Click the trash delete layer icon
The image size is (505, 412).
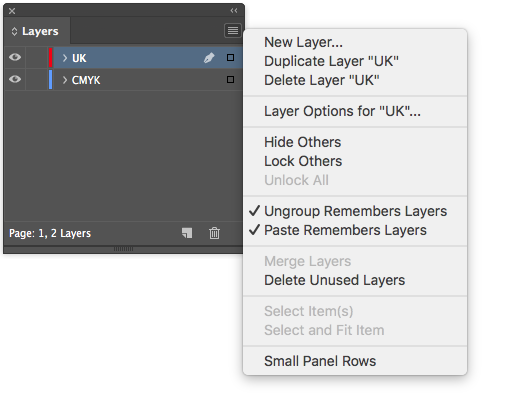pos(214,233)
